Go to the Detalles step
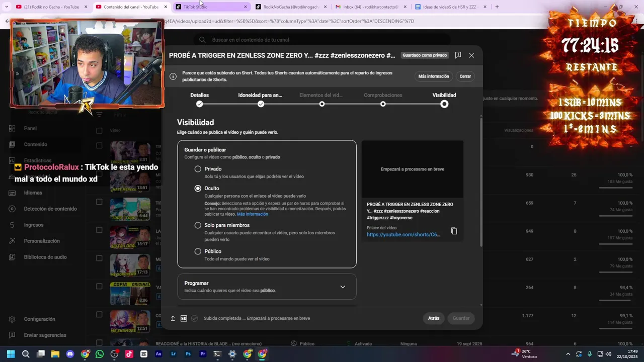The height and width of the screenshot is (362, 644). [200, 100]
